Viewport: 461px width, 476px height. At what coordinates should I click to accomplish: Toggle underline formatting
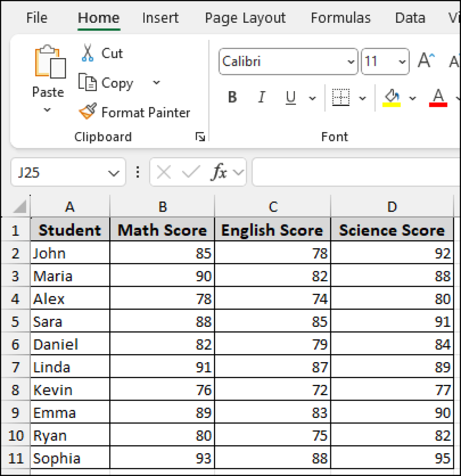tap(290, 97)
